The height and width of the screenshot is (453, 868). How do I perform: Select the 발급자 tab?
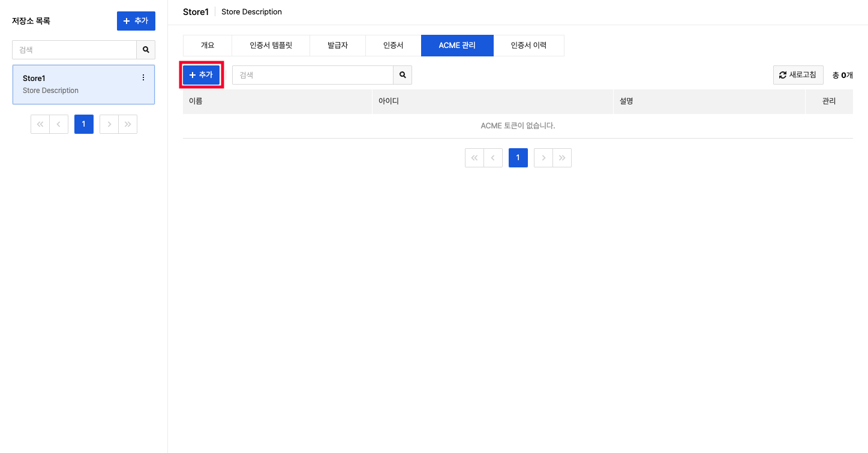(337, 45)
